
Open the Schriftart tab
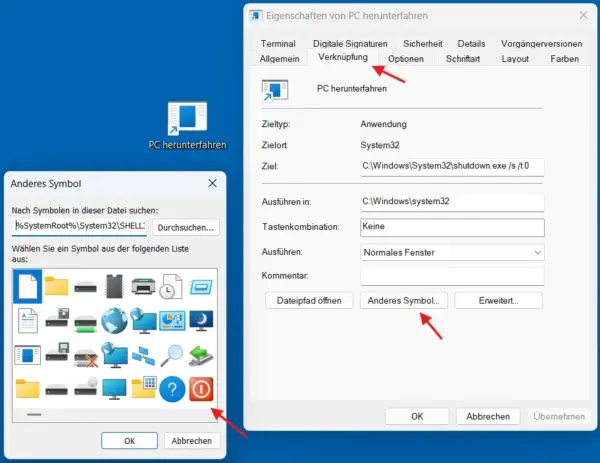(x=463, y=59)
